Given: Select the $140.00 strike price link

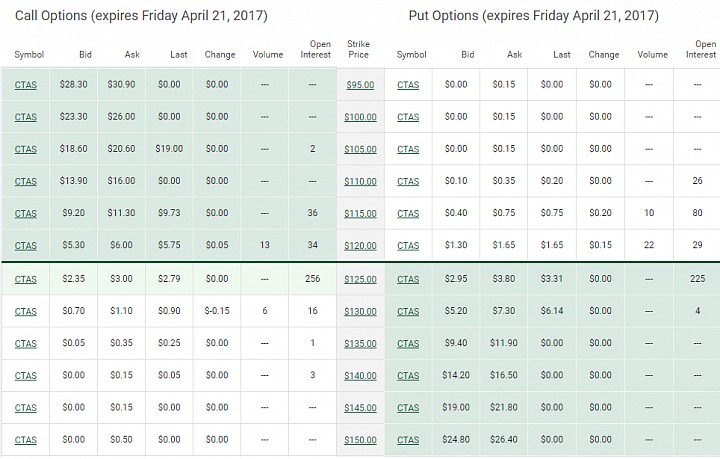Looking at the screenshot, I should click(360, 375).
